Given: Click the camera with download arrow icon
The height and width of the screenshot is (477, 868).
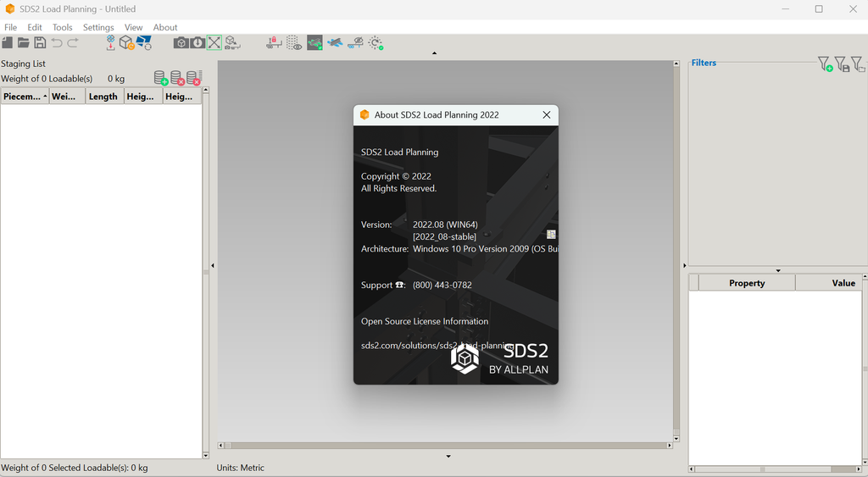Looking at the screenshot, I should click(x=198, y=42).
